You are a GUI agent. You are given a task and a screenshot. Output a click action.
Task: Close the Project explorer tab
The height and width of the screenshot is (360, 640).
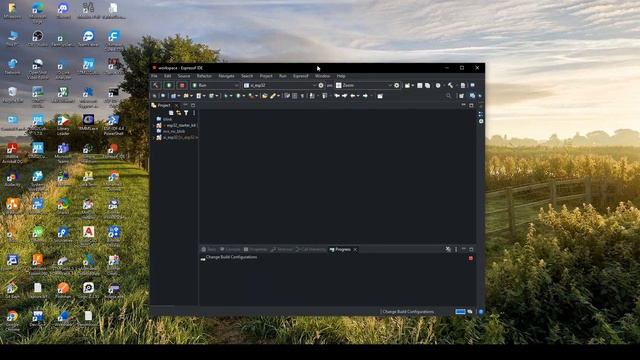(x=176, y=106)
